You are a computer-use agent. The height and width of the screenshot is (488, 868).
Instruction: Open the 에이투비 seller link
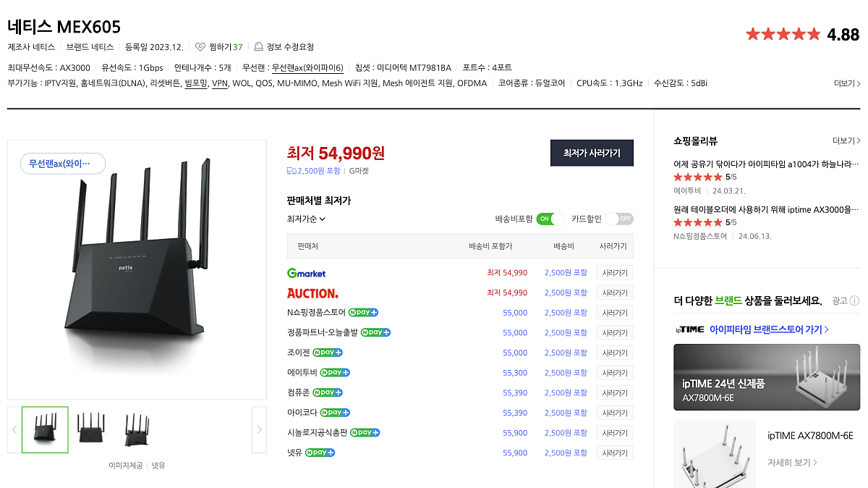click(x=302, y=372)
